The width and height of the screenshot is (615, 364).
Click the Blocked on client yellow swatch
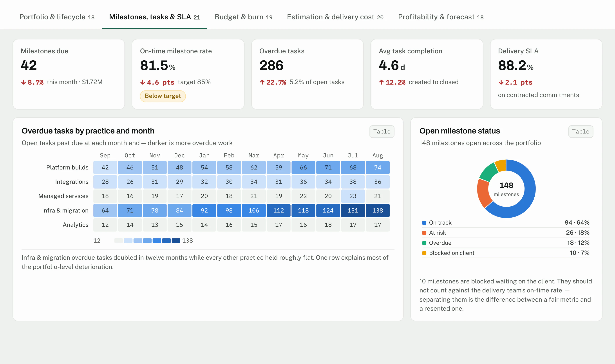[x=424, y=253]
